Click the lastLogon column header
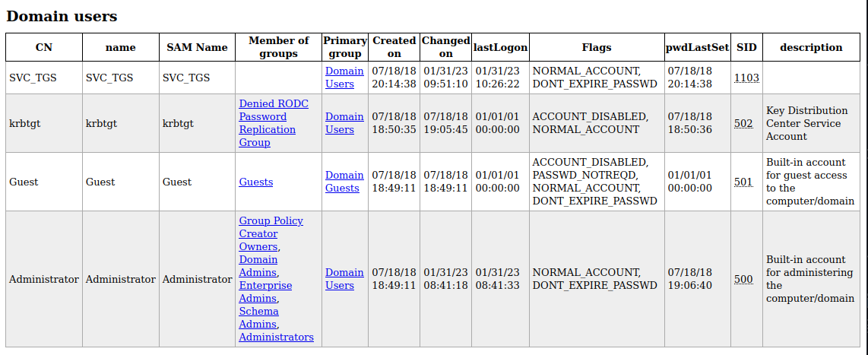The image size is (868, 355). (x=500, y=47)
